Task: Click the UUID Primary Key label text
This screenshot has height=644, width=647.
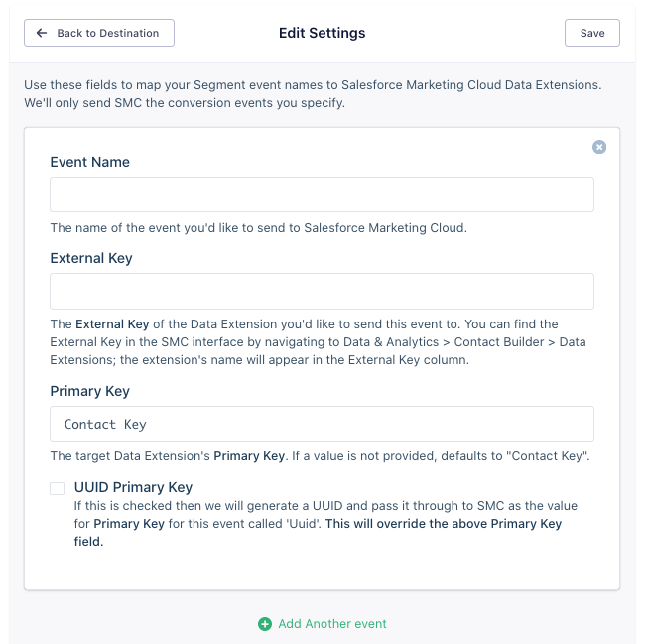Action: point(133,487)
